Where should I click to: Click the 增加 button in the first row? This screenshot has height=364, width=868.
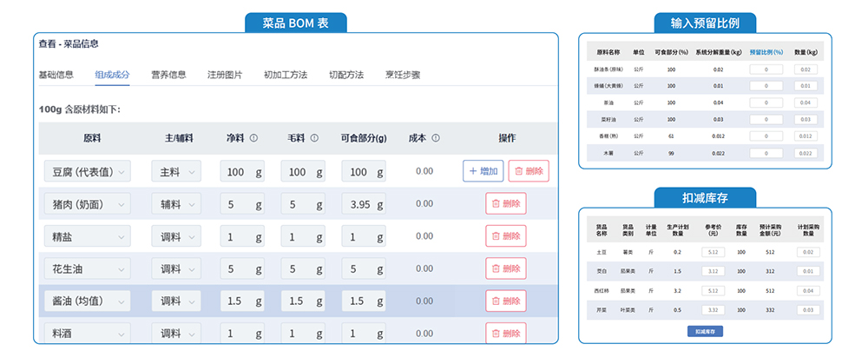[482, 171]
